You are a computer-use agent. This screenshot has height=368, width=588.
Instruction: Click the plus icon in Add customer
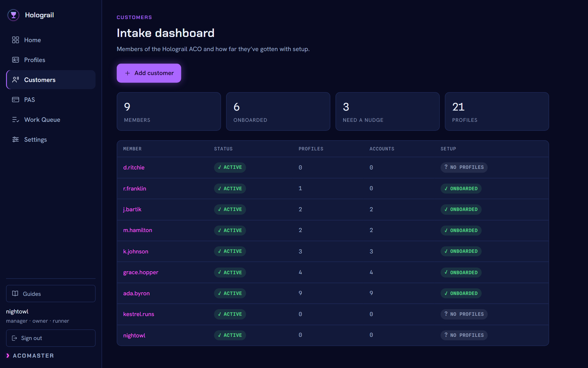coord(127,73)
